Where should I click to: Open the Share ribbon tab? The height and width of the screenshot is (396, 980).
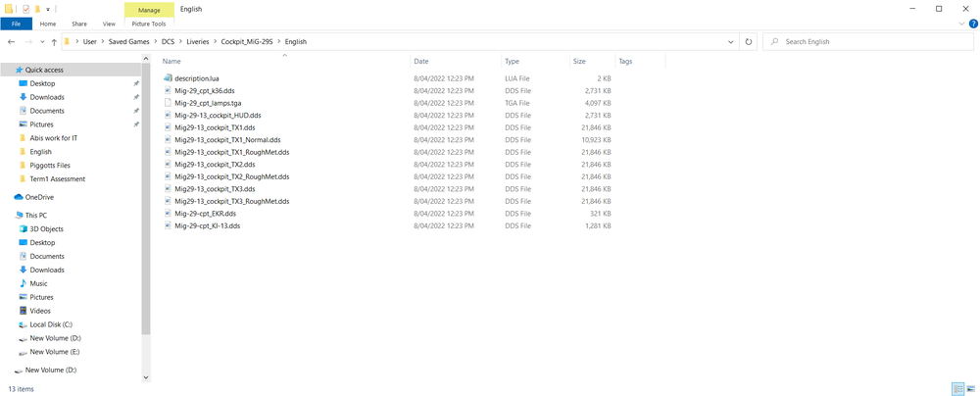coord(79,24)
